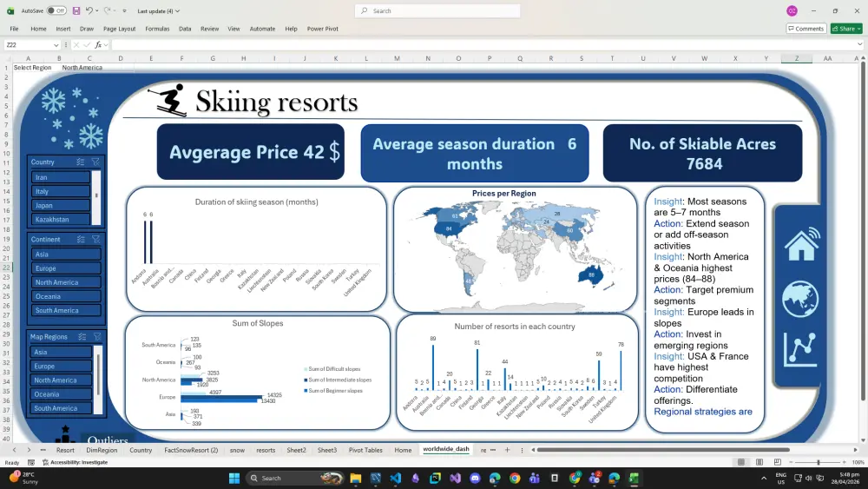Click the Insert Function fx icon
Viewport: 868px width, 489px height.
coord(98,45)
